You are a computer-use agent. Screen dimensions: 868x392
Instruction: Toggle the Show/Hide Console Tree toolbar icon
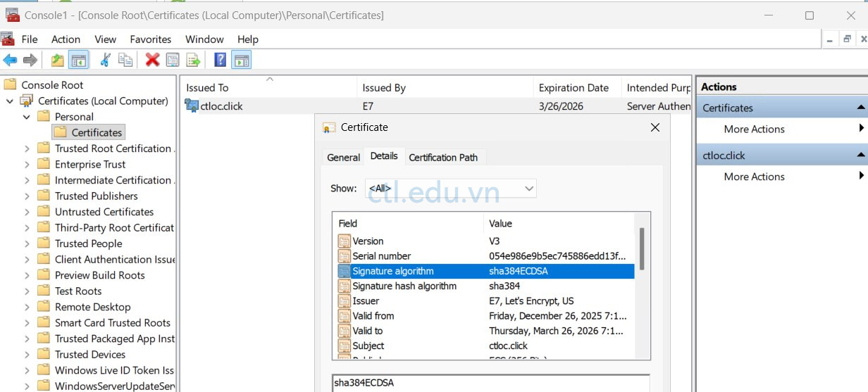pyautogui.click(x=78, y=60)
